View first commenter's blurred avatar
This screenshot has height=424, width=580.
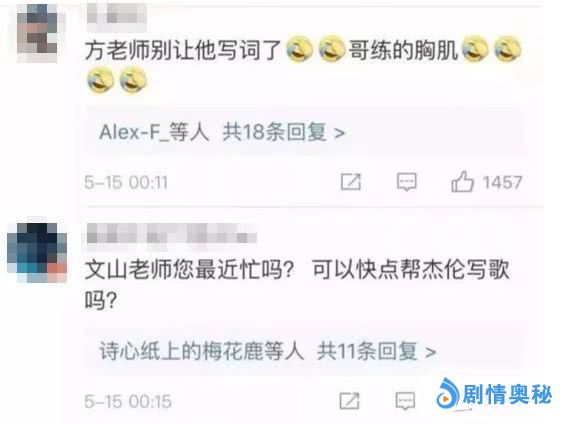[37, 33]
